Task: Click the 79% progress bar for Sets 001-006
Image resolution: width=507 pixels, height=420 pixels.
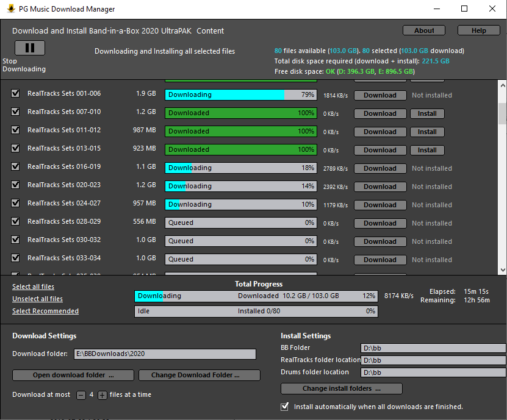Action: (241, 94)
